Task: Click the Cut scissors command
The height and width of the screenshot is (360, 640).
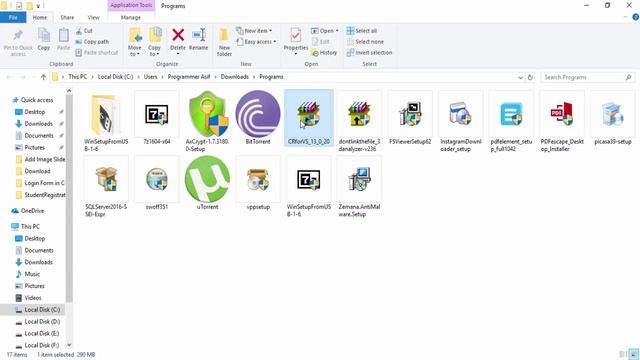Action: pos(84,31)
